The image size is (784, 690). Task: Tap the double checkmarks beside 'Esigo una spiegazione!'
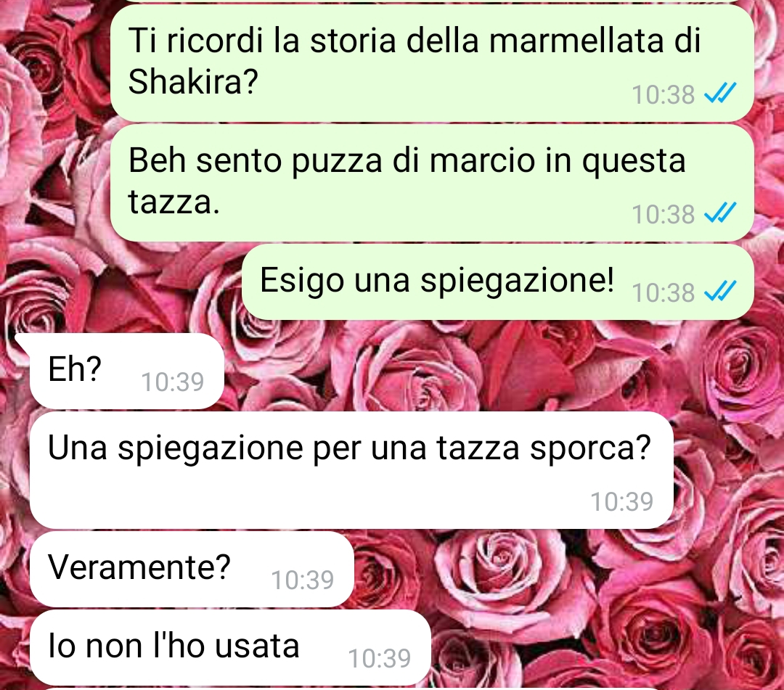[720, 291]
